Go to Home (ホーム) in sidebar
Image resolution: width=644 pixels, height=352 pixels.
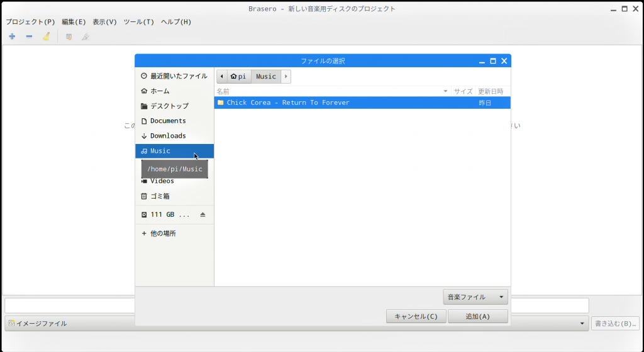tap(175, 91)
